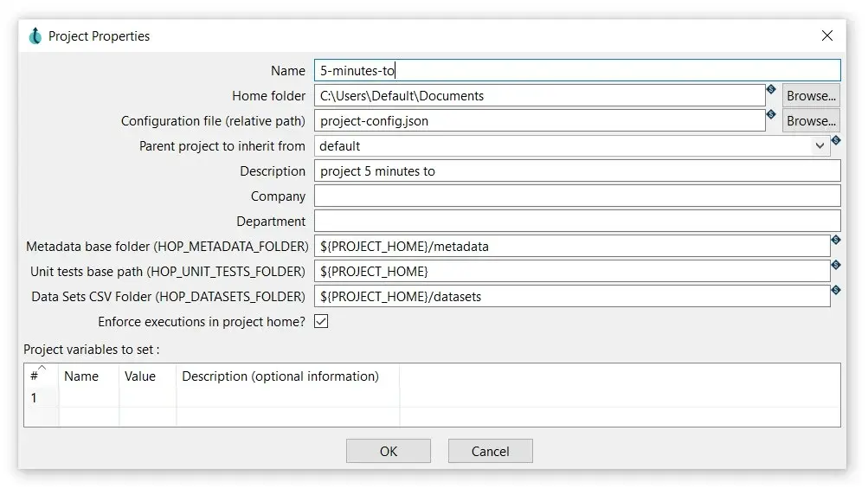The height and width of the screenshot is (495, 868).
Task: Browse for the Configuration file
Action: pyautogui.click(x=811, y=120)
